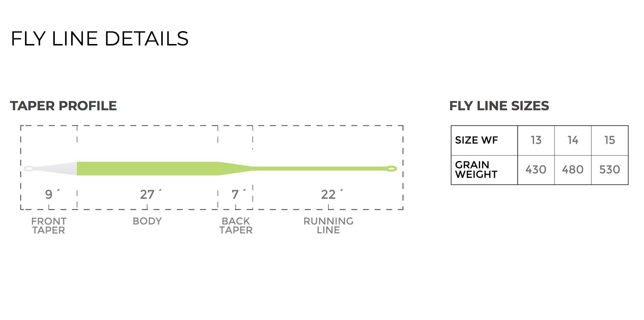644x320 pixels.
Task: Click the green rear loop of the running line
Action: click(392, 169)
